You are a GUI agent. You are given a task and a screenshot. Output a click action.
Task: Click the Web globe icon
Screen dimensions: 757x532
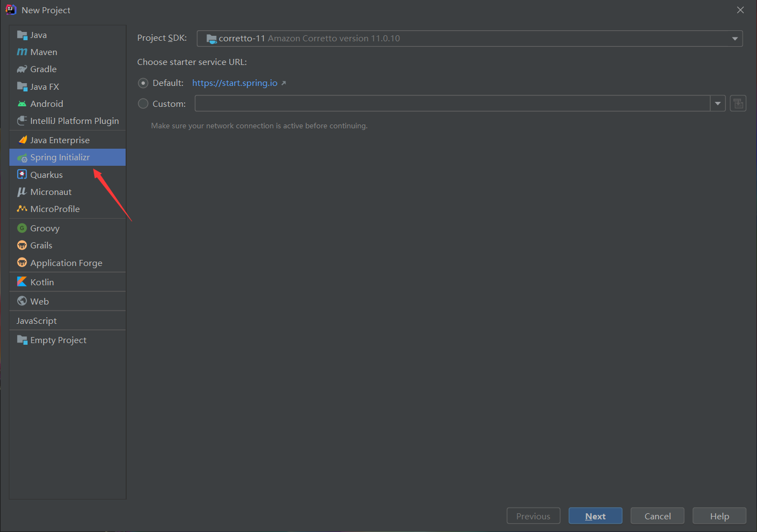22,301
